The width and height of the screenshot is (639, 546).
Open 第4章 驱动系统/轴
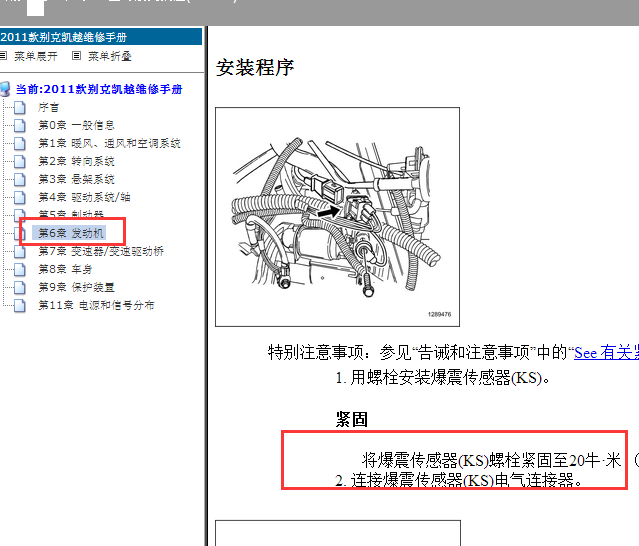tap(84, 197)
